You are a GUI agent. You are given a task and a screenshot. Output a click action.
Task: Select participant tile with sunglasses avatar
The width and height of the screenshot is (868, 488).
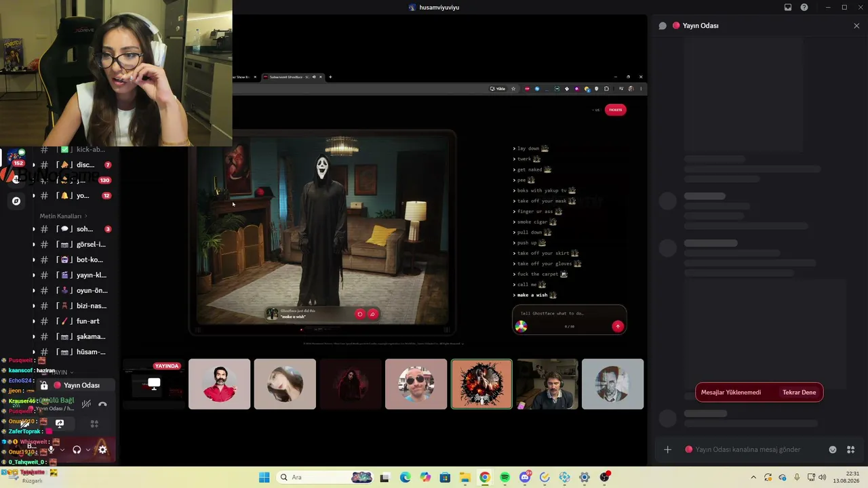click(416, 384)
